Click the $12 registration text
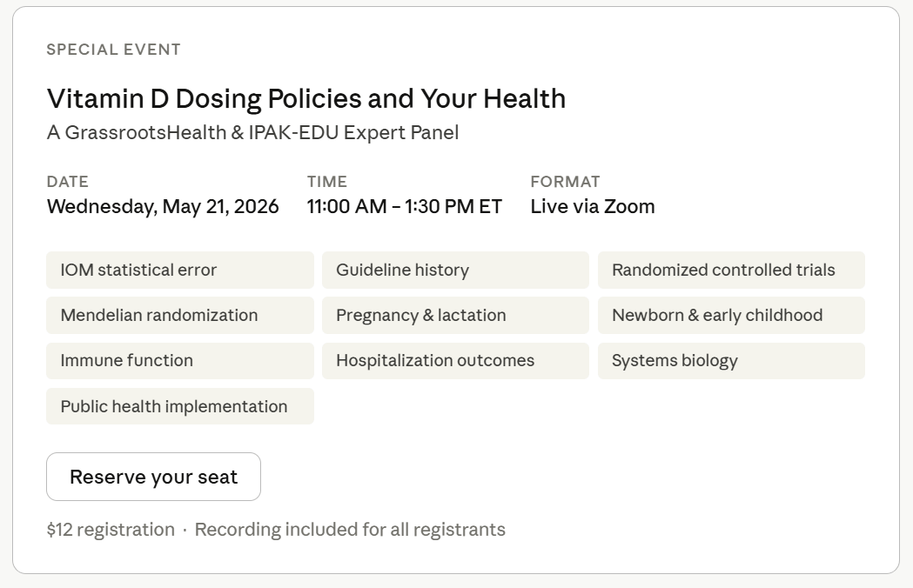Image resolution: width=913 pixels, height=588 pixels. (111, 530)
